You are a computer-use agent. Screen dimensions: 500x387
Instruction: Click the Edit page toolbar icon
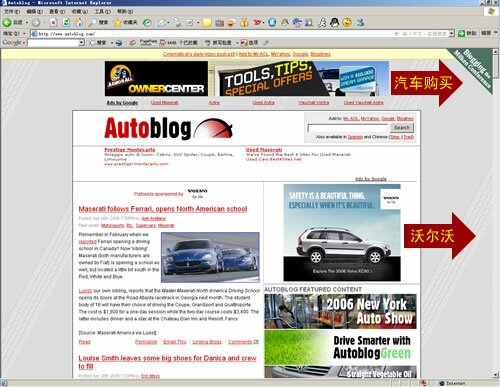coord(190,23)
